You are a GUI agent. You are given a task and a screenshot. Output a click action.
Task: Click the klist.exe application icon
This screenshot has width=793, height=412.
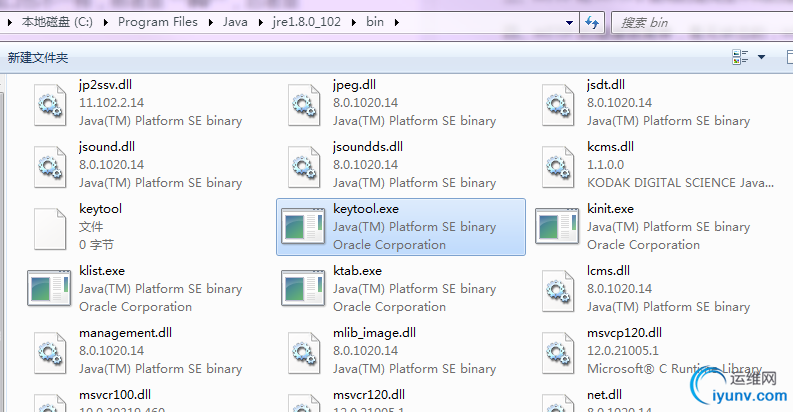pyautogui.click(x=49, y=288)
